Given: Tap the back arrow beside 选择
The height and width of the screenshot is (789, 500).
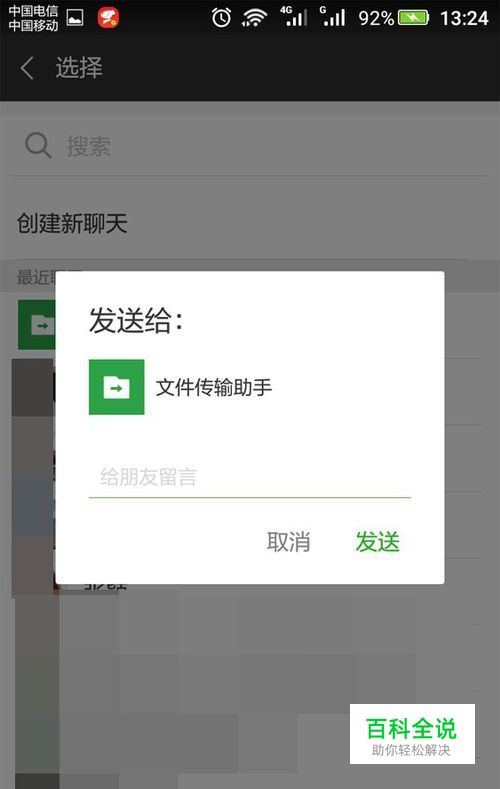Looking at the screenshot, I should coord(27,67).
